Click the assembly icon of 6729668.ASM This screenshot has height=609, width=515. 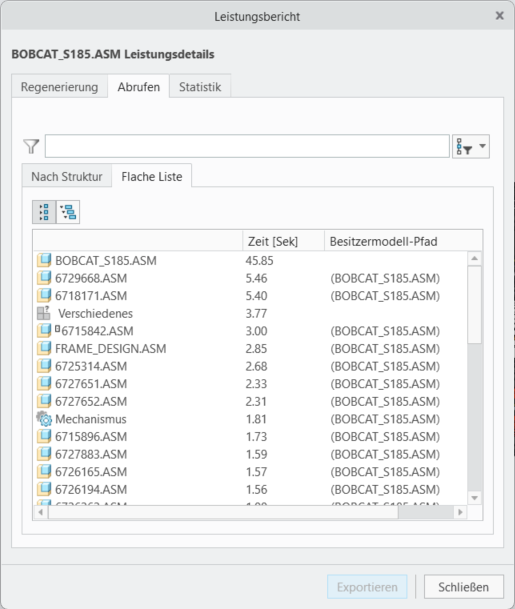point(44,277)
